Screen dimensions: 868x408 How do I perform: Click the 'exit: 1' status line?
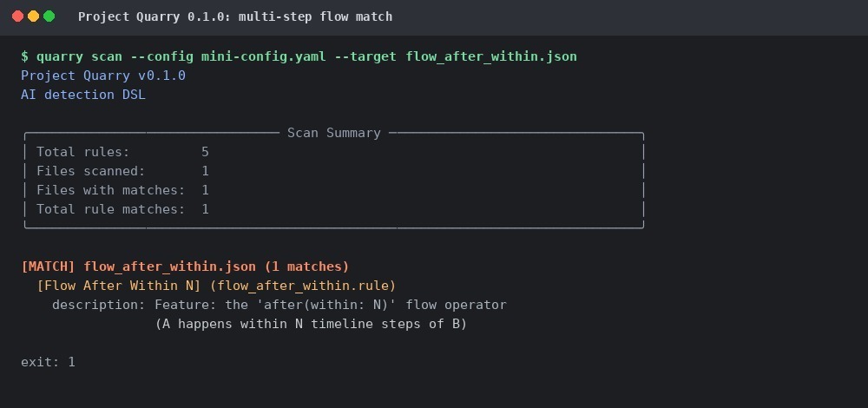pyautogui.click(x=48, y=362)
